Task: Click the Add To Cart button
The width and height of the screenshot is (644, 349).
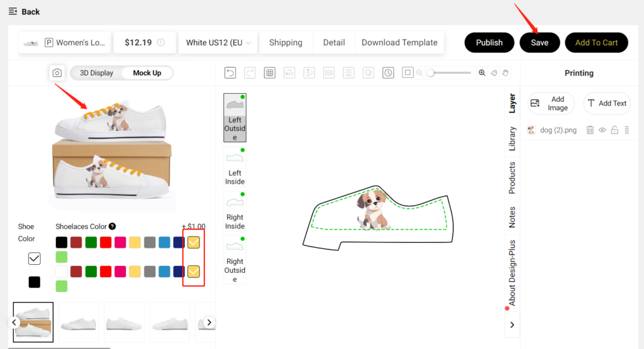Action: (596, 42)
